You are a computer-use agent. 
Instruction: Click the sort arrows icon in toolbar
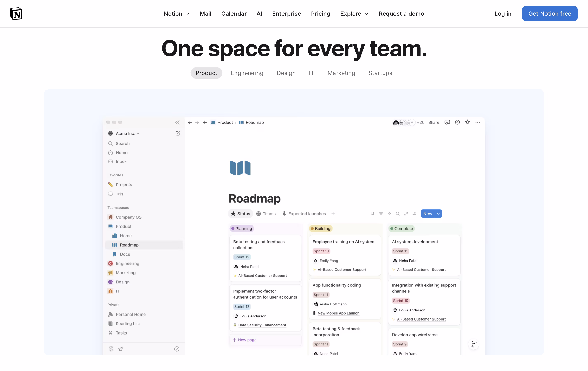(x=372, y=214)
